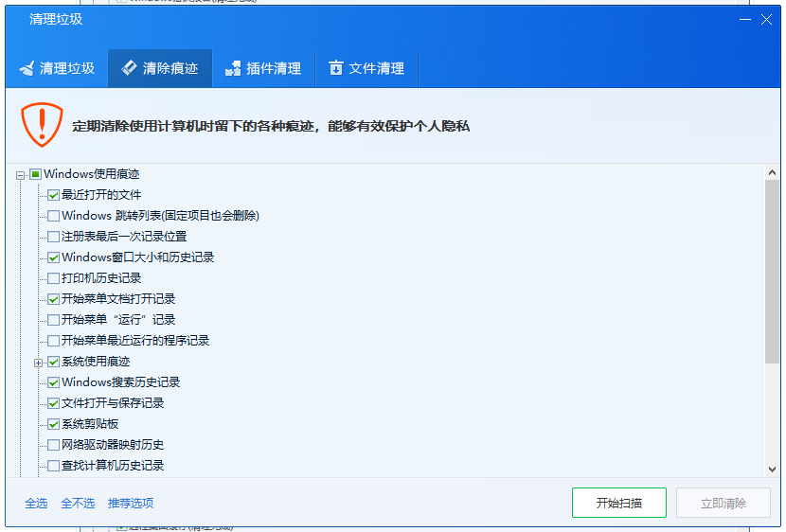The image size is (786, 532).
Task: Minimize the 清理垃圾 window
Action: pos(745,20)
